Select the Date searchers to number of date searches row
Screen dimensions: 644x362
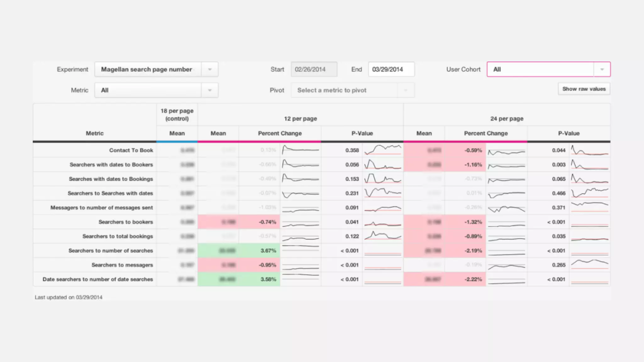[x=98, y=279]
